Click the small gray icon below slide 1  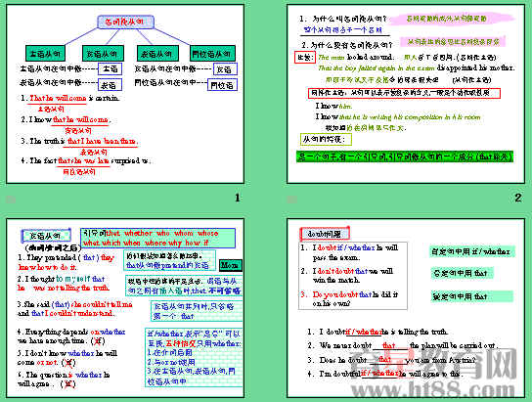11,200
